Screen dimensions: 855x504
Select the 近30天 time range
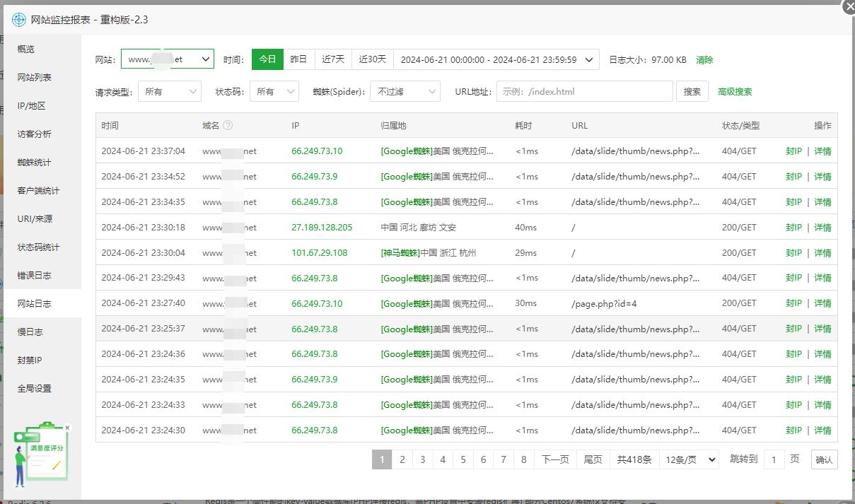tap(373, 59)
